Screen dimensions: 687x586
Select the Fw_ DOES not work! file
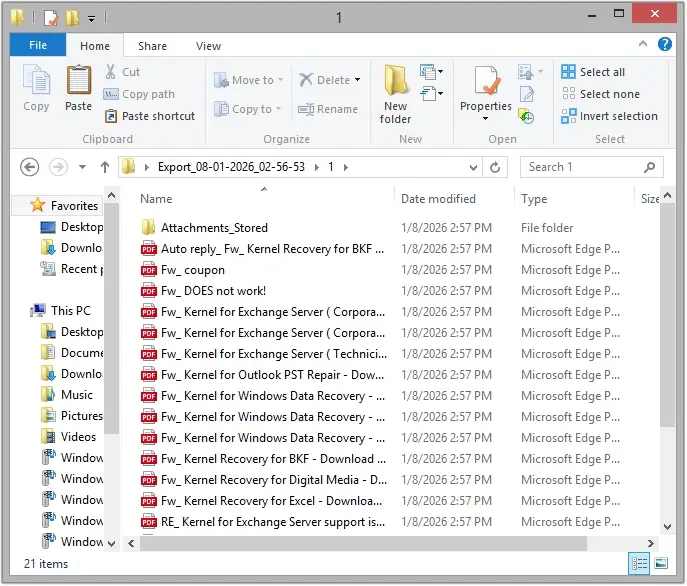coord(203,291)
